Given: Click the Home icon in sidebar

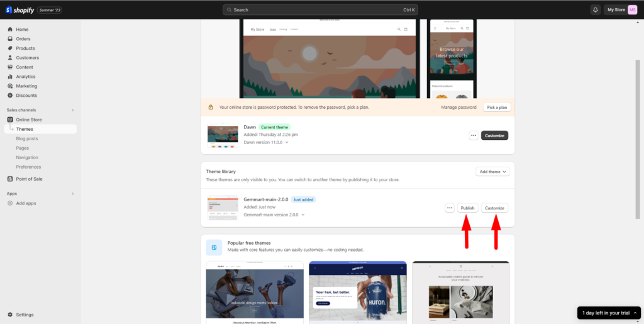Looking at the screenshot, I should (10, 30).
